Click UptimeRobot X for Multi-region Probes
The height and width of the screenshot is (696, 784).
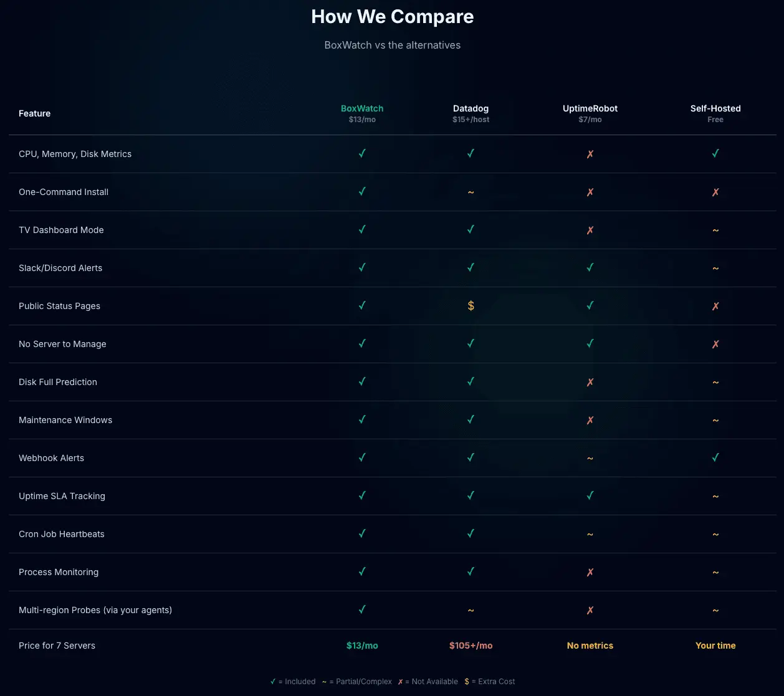(x=590, y=610)
